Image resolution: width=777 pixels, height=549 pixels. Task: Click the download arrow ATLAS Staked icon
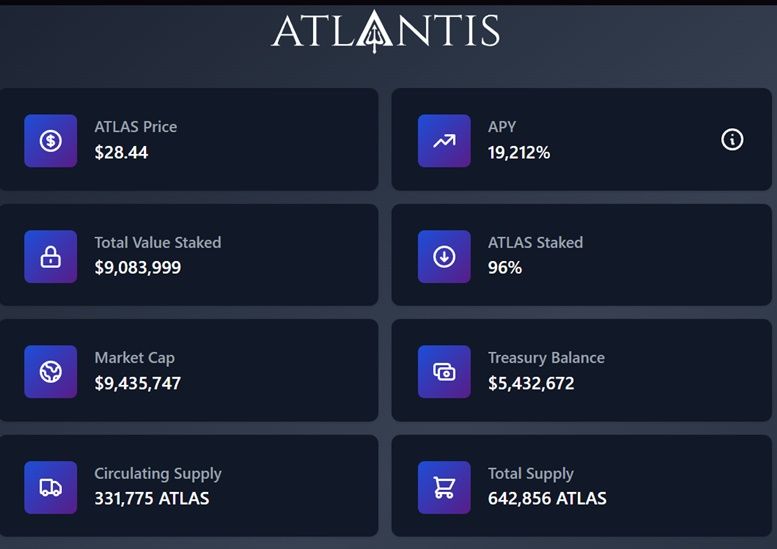(444, 257)
